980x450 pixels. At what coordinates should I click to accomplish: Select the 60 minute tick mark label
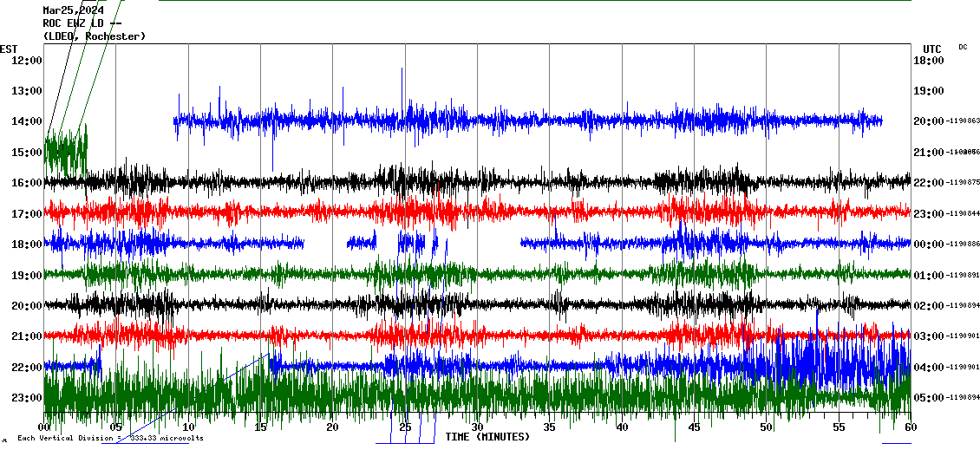click(x=910, y=428)
